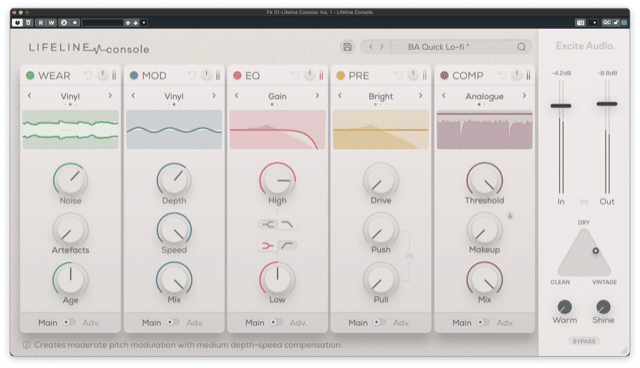Save the current preset with the disk icon
This screenshot has width=640, height=368.
click(347, 47)
